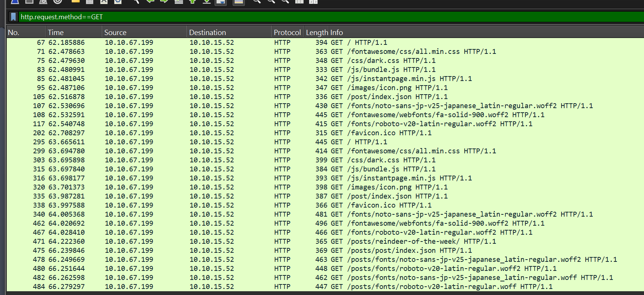This screenshot has height=295, width=644.
Task: Click the open capture file folder icon
Action: click(x=75, y=2)
